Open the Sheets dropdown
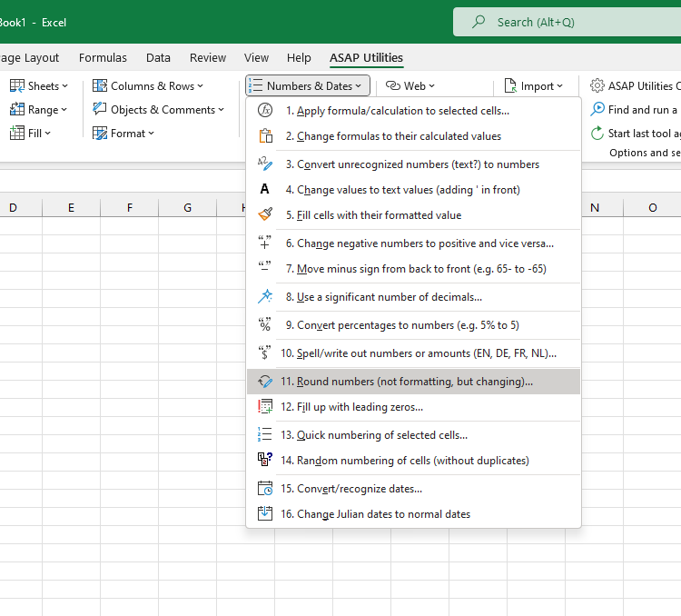The width and height of the screenshot is (681, 616). point(39,85)
